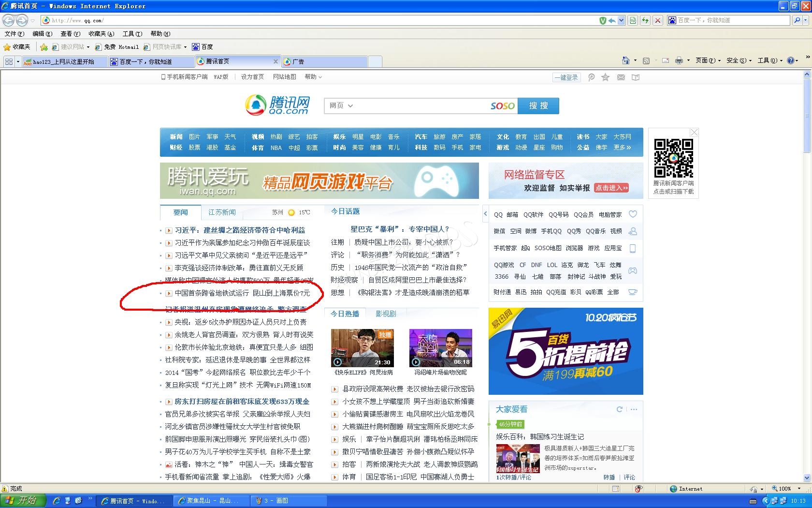Click the 腾讯网 qq.com logo
This screenshot has width=812, height=508.
278,105
